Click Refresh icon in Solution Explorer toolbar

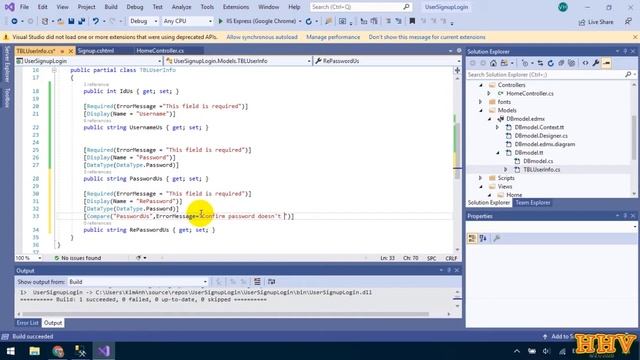coord(551,63)
